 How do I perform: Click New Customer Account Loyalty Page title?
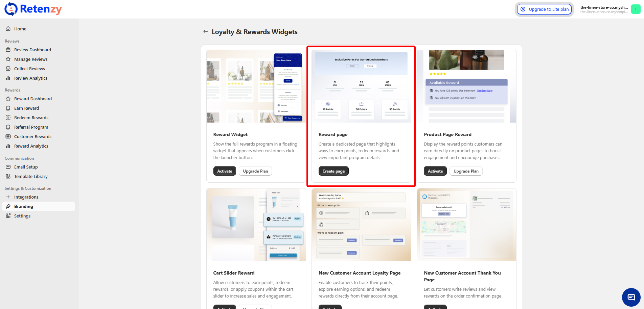pyautogui.click(x=360, y=273)
